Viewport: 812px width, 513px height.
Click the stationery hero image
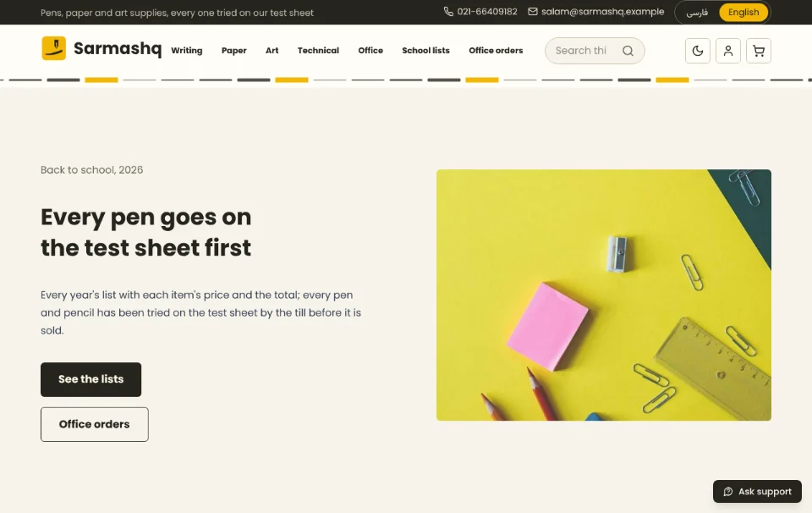click(604, 295)
